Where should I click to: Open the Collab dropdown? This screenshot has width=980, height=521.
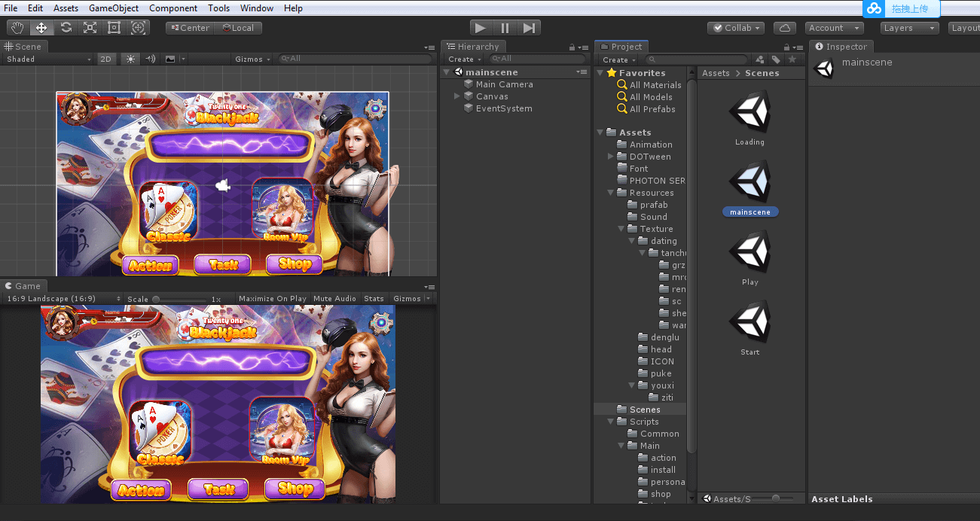[x=736, y=28]
